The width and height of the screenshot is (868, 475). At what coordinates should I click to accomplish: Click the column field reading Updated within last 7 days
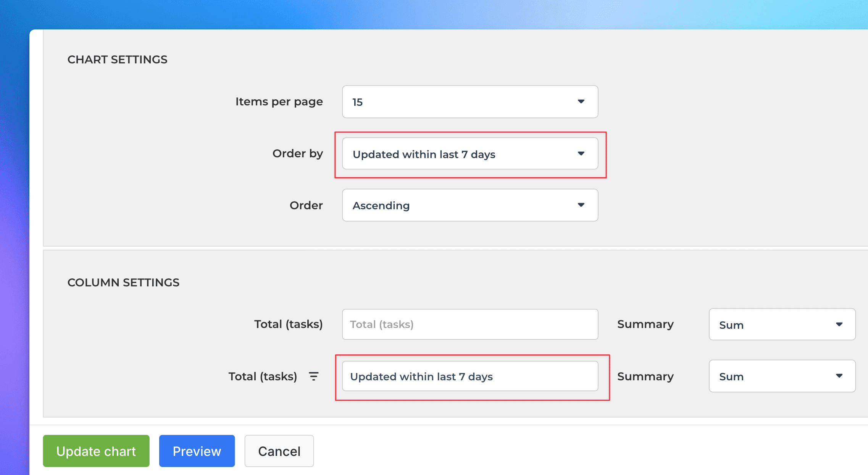tap(469, 376)
